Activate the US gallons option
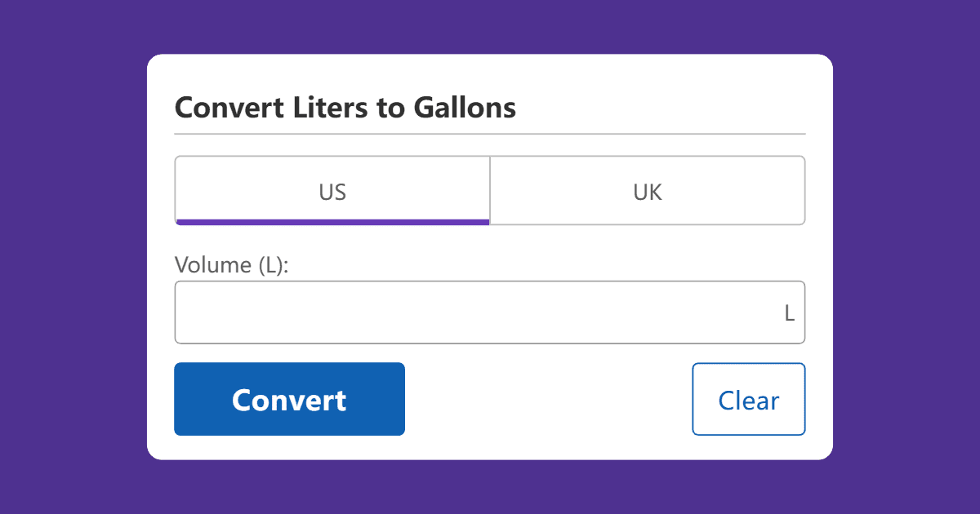 pyautogui.click(x=332, y=190)
